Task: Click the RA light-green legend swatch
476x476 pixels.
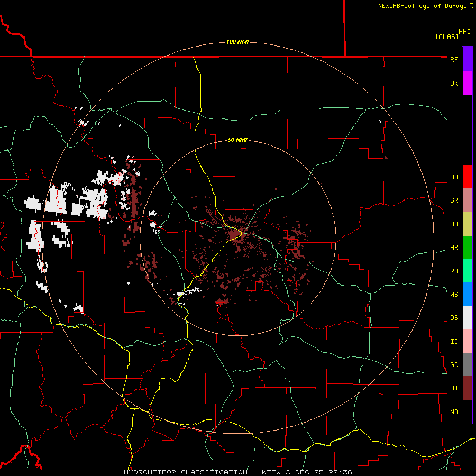Action: 467,271
